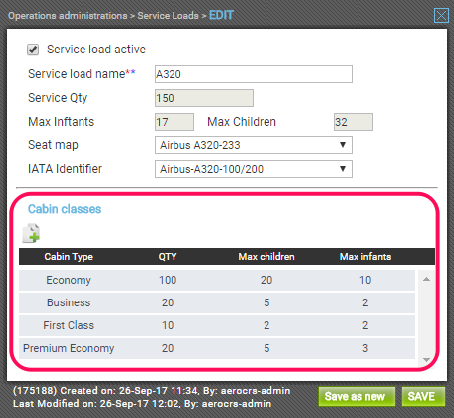This screenshot has height=418, width=454.
Task: Add a new cabin class with the plus icon
Action: click(x=31, y=233)
